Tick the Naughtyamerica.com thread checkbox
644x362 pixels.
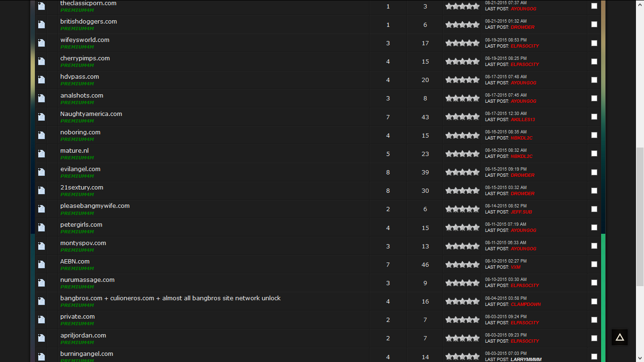tap(594, 116)
